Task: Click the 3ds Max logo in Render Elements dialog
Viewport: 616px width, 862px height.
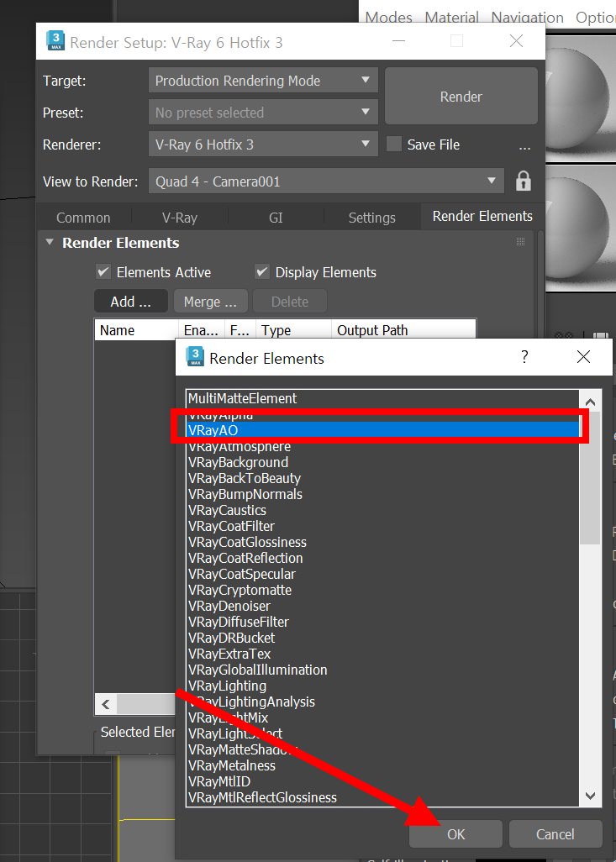Action: click(x=195, y=357)
